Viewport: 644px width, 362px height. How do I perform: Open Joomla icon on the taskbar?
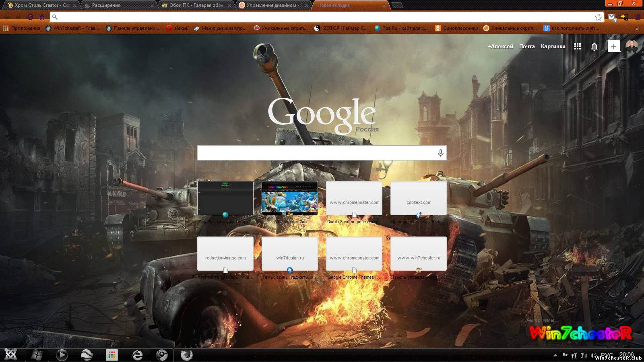[11, 355]
